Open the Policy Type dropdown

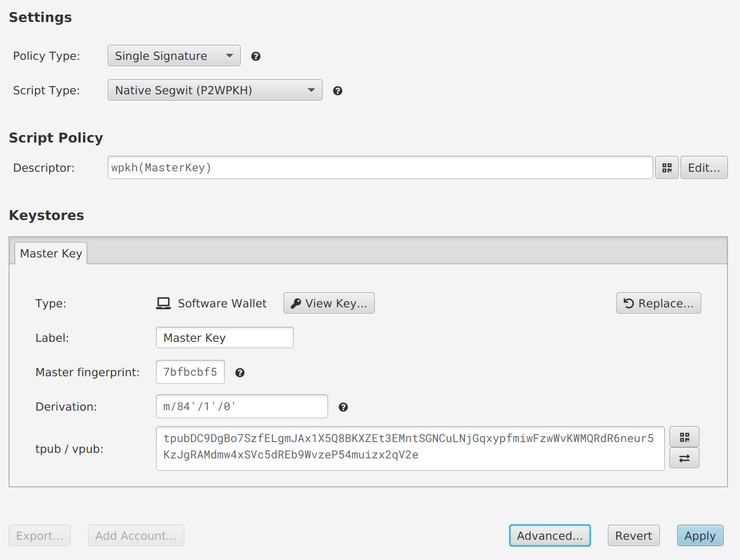click(x=174, y=56)
